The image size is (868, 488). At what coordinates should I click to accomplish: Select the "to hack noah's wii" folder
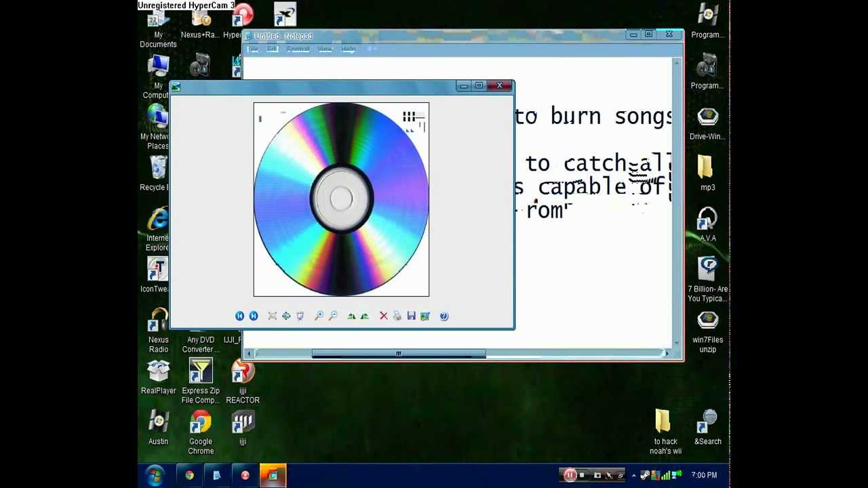[665, 432]
